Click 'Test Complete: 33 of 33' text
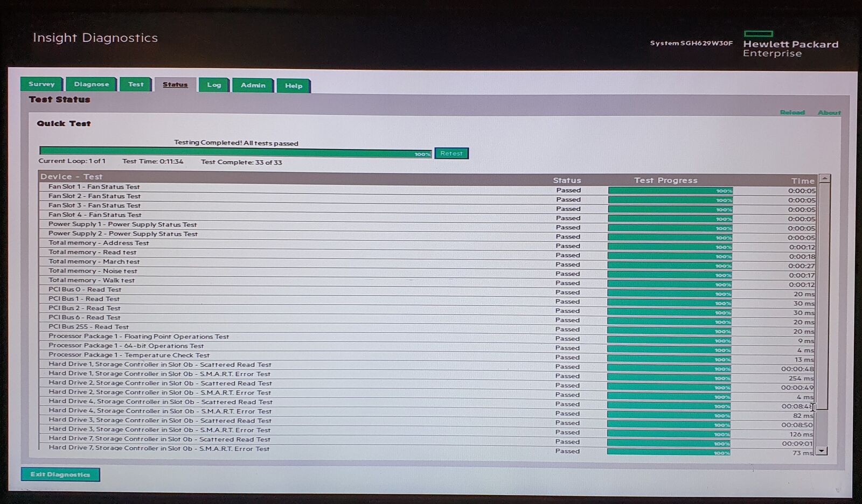Image resolution: width=862 pixels, height=504 pixels. (241, 162)
